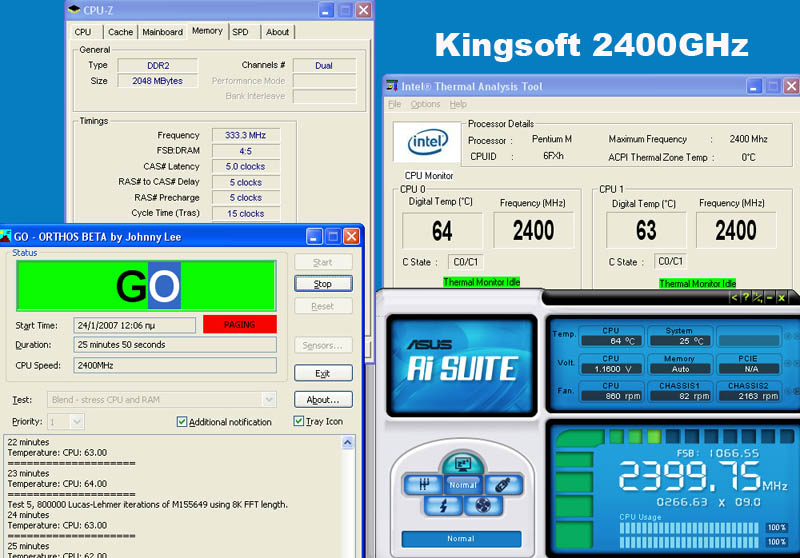The image size is (800, 558).
Task: Click the CPU 1.1600 V voltage reading
Action: coord(611,369)
